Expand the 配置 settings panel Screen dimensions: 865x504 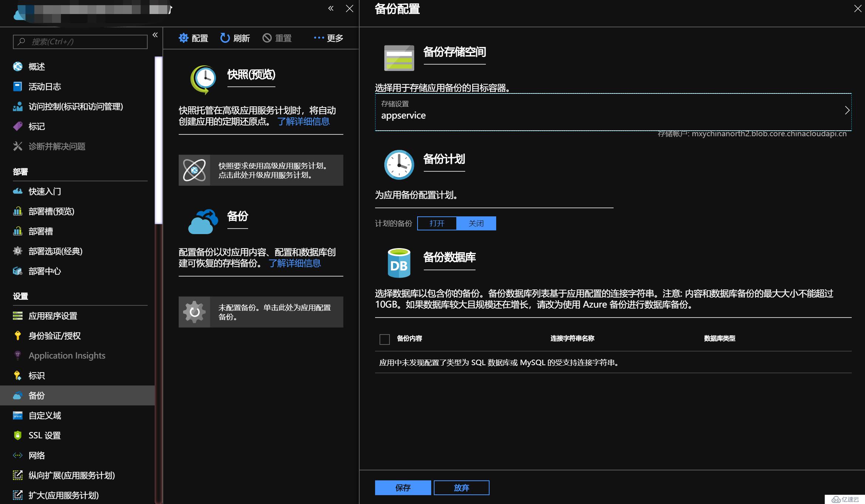click(195, 38)
